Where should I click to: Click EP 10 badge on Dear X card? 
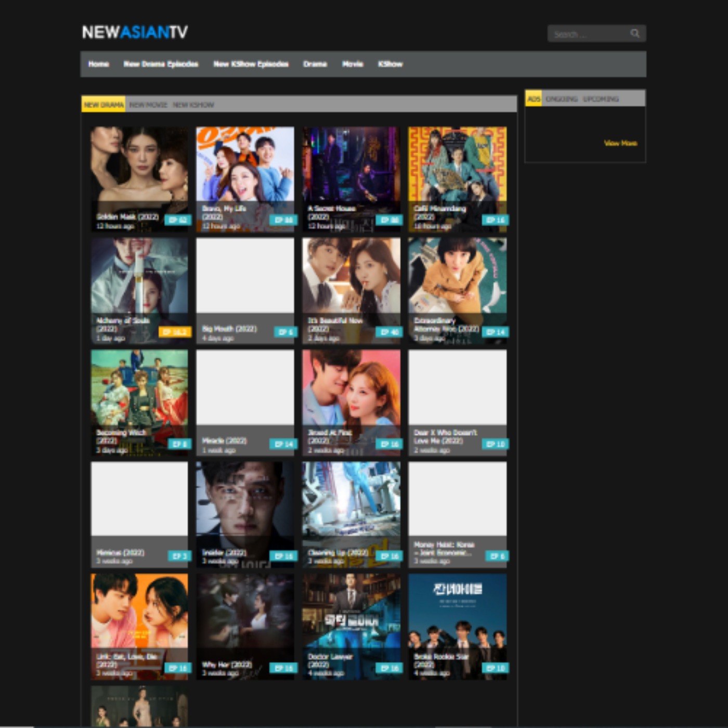pyautogui.click(x=496, y=444)
